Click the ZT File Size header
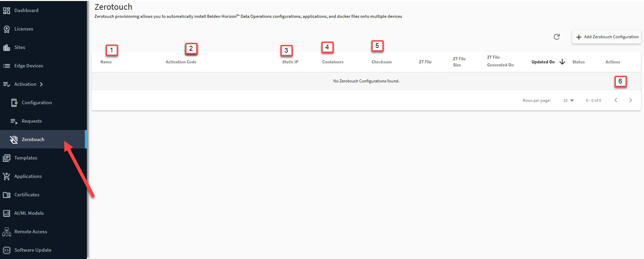 (460, 62)
